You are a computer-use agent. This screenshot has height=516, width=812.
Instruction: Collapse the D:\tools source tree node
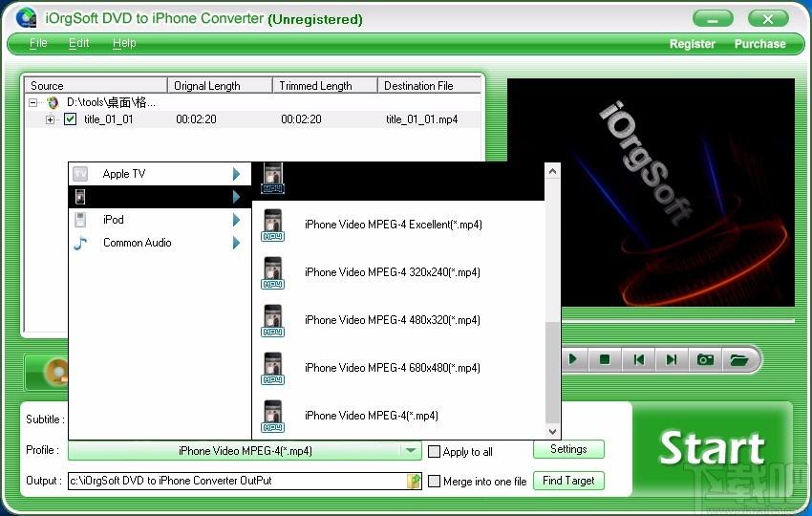(x=33, y=102)
